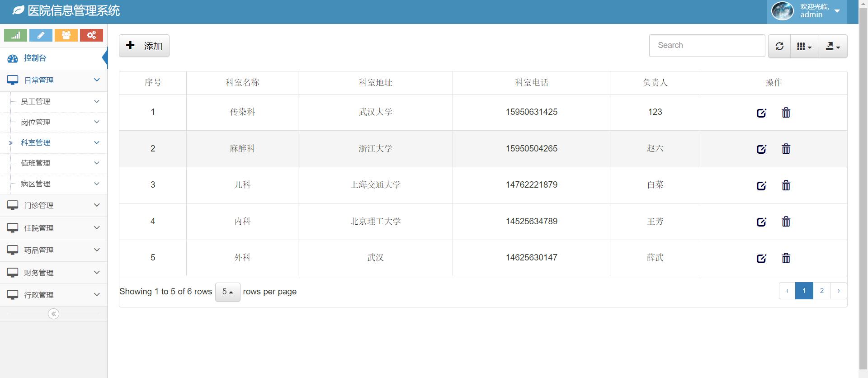Image resolution: width=868 pixels, height=378 pixels.
Task: Click the chevron beside 日常管理
Action: [x=97, y=80]
